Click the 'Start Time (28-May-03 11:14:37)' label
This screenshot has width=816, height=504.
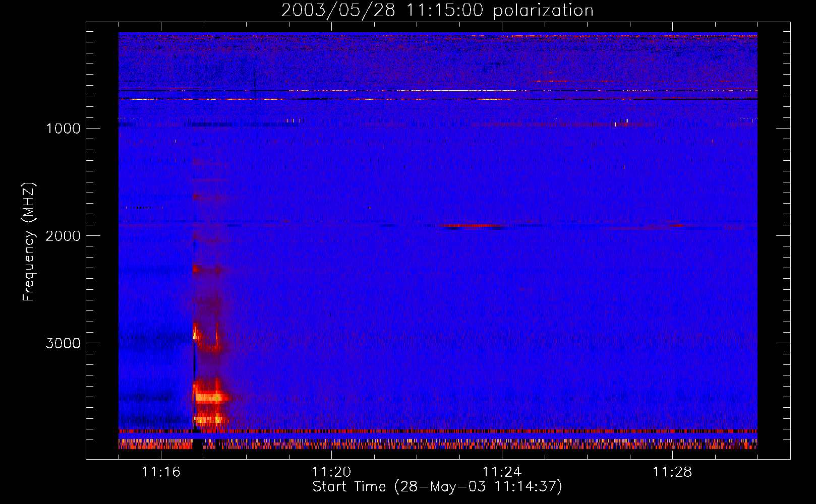437,487
